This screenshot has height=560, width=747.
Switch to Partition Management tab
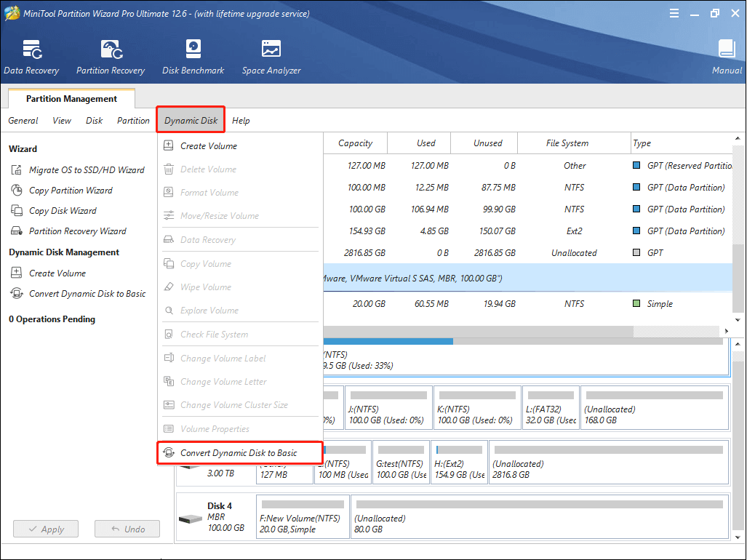71,99
